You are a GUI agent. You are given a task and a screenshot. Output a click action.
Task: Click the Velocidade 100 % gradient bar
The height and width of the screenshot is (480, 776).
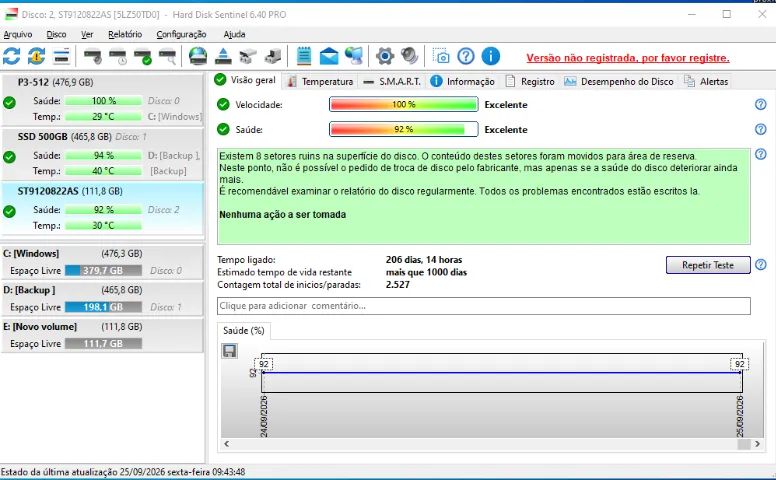pyautogui.click(x=403, y=104)
